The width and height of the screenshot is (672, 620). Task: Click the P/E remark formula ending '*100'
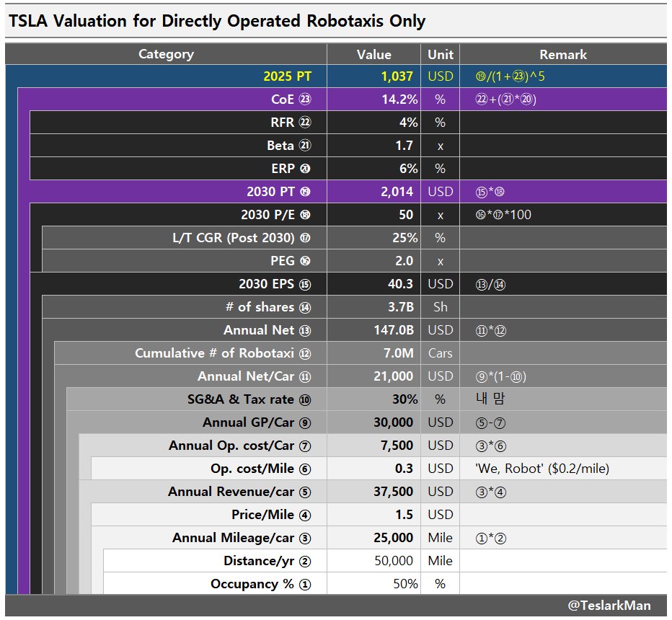click(503, 215)
